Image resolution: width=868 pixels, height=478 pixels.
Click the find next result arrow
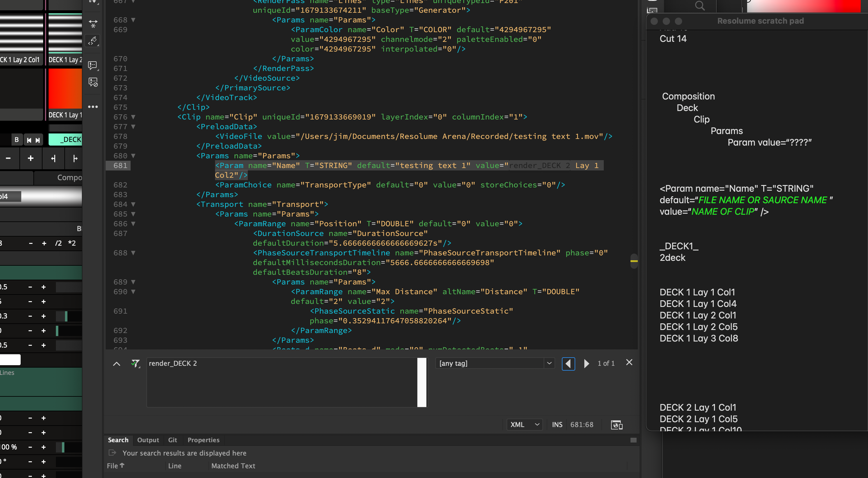point(586,363)
